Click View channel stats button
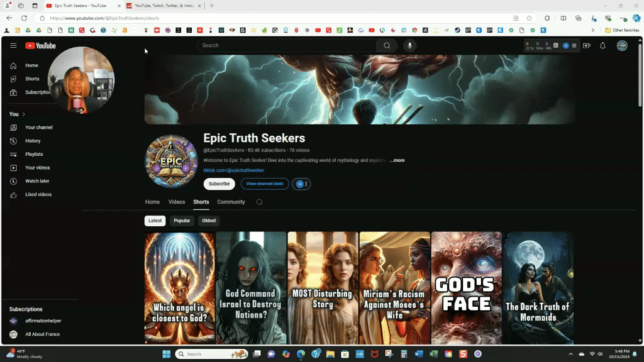This screenshot has height=362, width=644. click(265, 184)
